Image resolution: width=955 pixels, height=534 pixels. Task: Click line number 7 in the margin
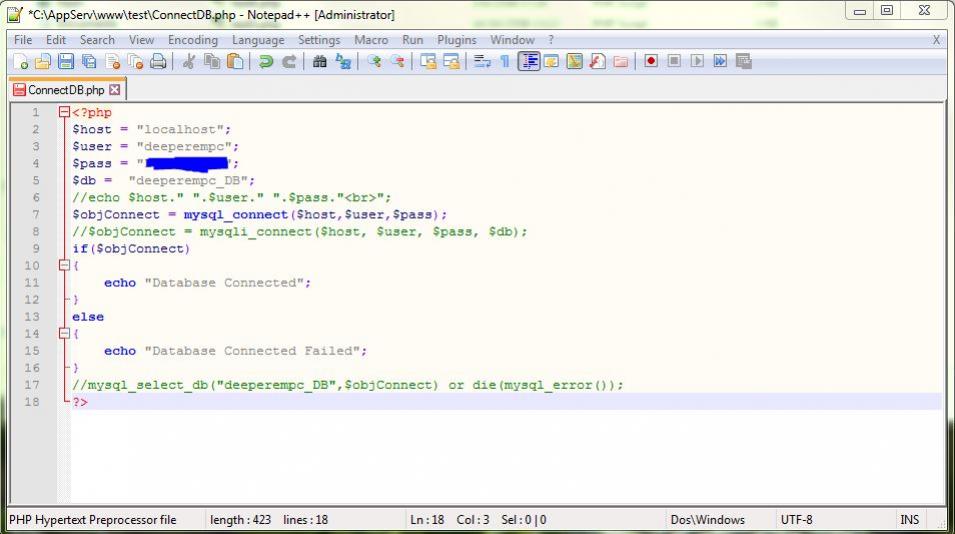[x=36, y=214]
